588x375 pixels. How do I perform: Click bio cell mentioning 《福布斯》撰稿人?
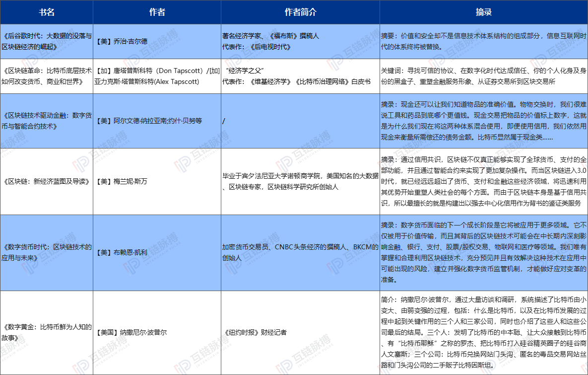click(300, 41)
